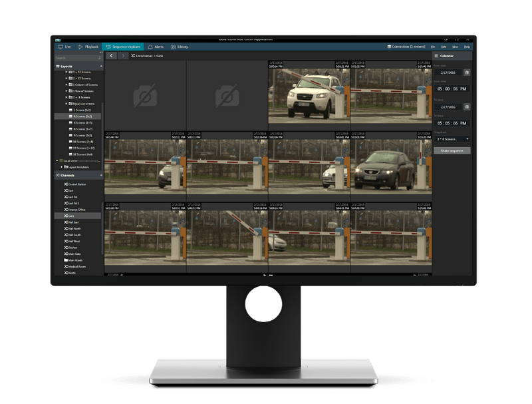Select the Hall West channel

(72, 242)
